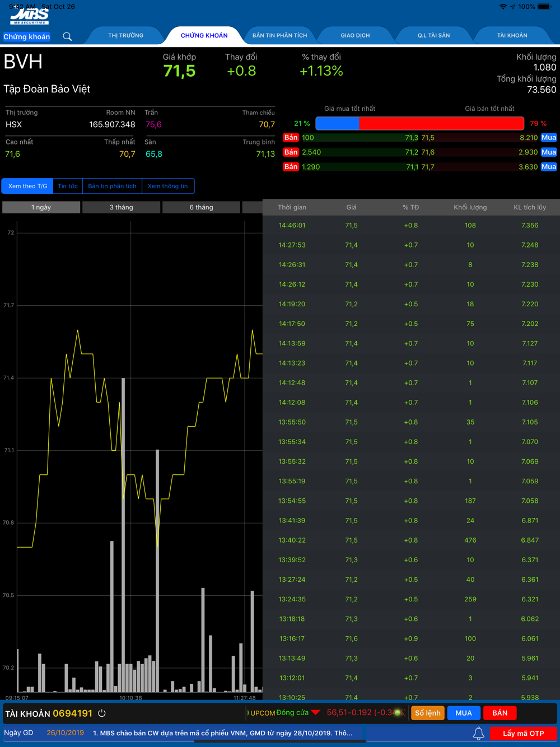Tap the notification bell icon
This screenshot has height=747, width=560.
(x=478, y=734)
